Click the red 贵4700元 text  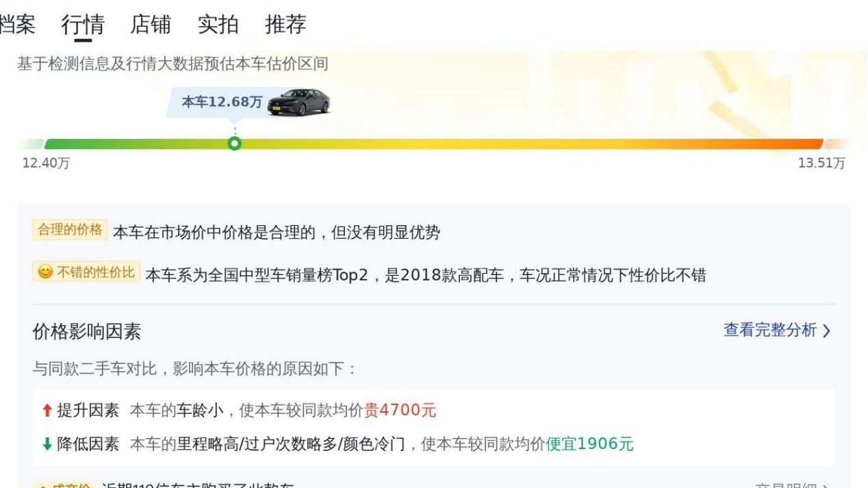click(400, 411)
